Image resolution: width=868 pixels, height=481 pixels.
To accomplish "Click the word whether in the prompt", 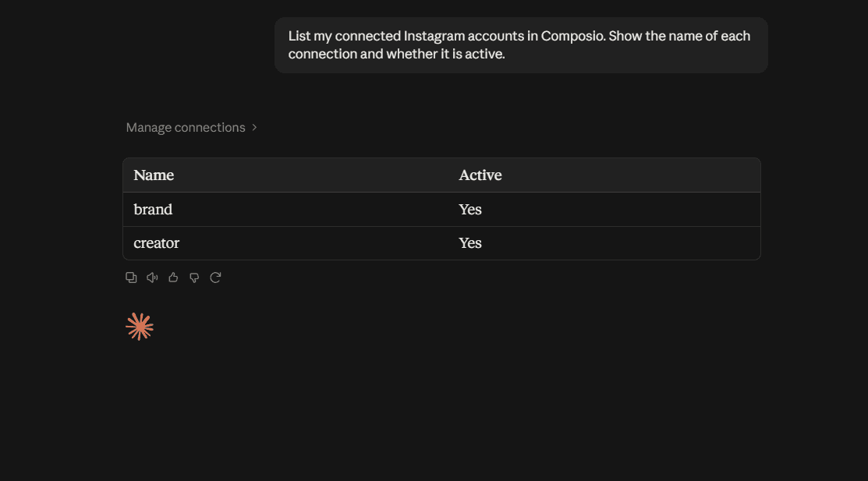I will click(412, 54).
